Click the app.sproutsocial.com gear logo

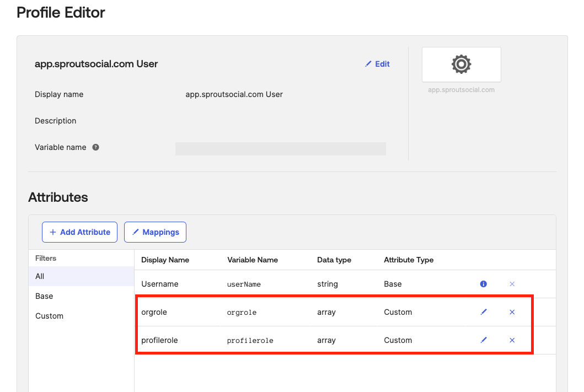point(461,65)
